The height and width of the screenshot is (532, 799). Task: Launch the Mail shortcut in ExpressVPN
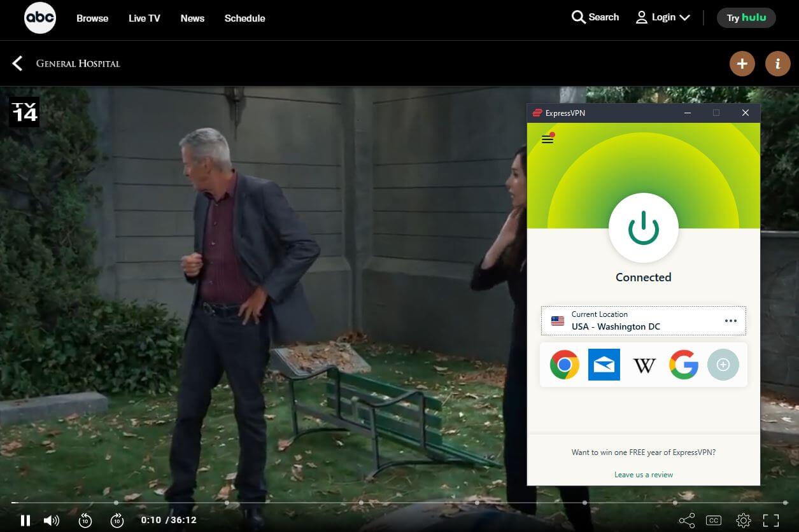click(604, 365)
